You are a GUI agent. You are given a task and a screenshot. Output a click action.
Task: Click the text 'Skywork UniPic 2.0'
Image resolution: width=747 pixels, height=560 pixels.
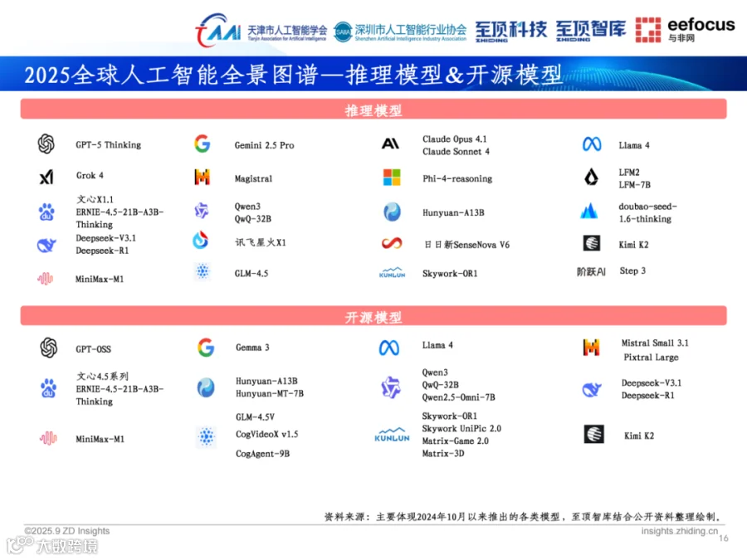(461, 429)
